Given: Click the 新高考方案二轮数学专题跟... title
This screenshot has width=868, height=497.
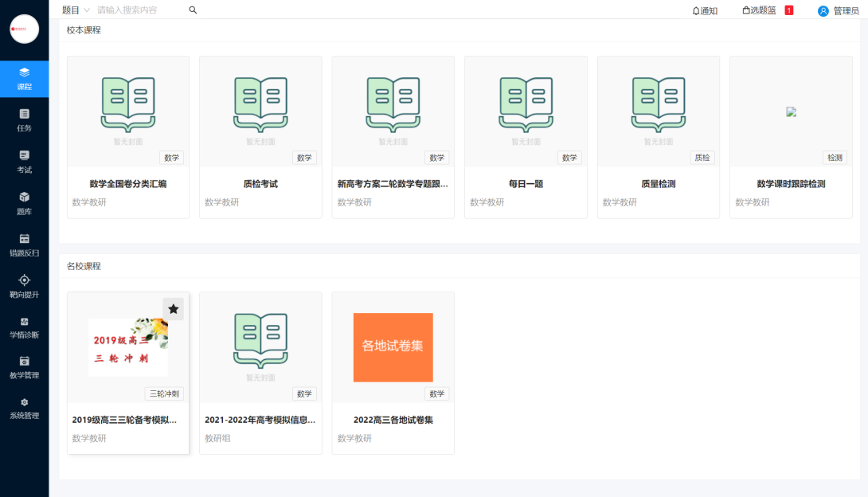Looking at the screenshot, I should [393, 184].
